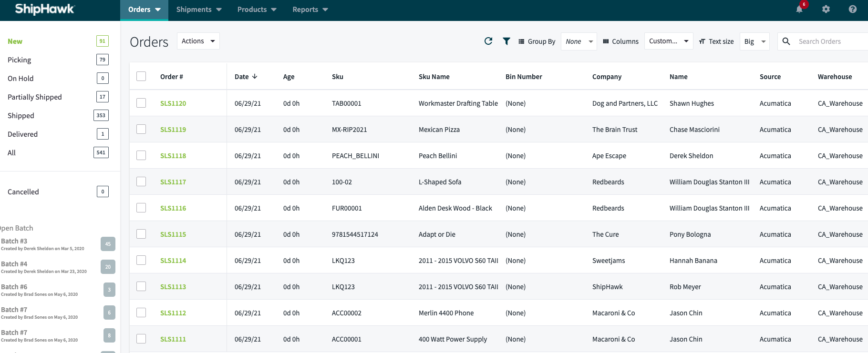This screenshot has height=353, width=868.
Task: Click the "Mexican Pizza" sku name cell
Action: point(439,130)
